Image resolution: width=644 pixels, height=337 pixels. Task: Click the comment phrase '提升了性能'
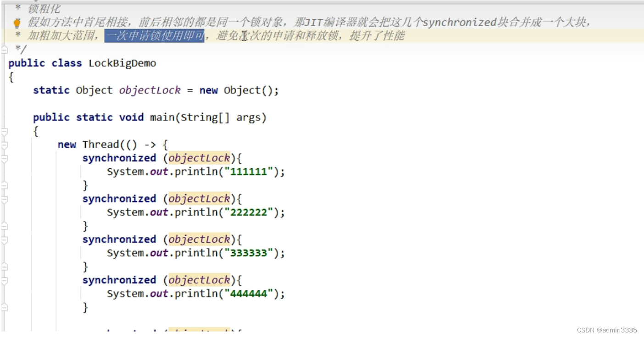[377, 36]
